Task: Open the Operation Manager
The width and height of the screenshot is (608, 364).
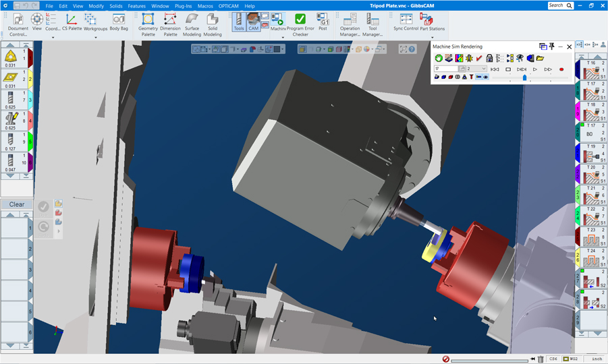Action: (x=350, y=24)
